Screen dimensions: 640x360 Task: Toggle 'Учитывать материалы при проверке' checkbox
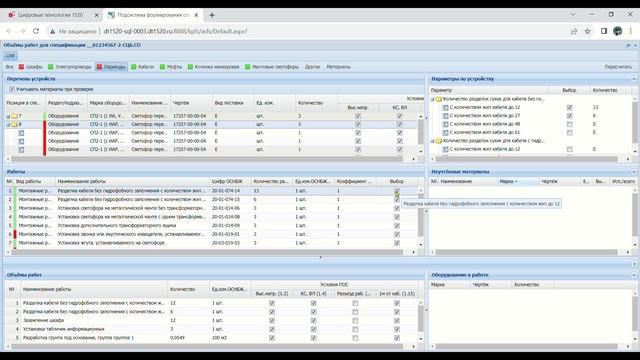pyautogui.click(x=12, y=89)
